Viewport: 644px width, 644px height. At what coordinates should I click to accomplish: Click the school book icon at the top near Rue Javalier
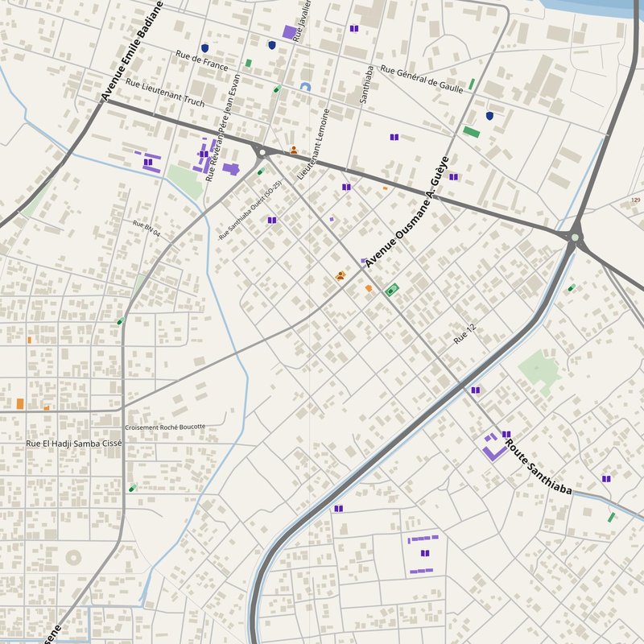(x=354, y=28)
